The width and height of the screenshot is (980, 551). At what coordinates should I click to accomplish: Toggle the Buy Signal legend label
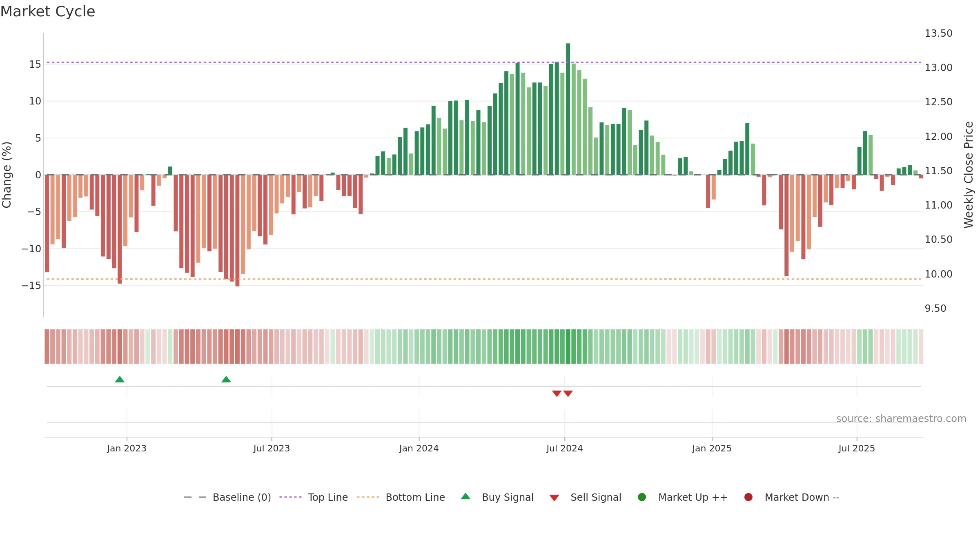(508, 497)
